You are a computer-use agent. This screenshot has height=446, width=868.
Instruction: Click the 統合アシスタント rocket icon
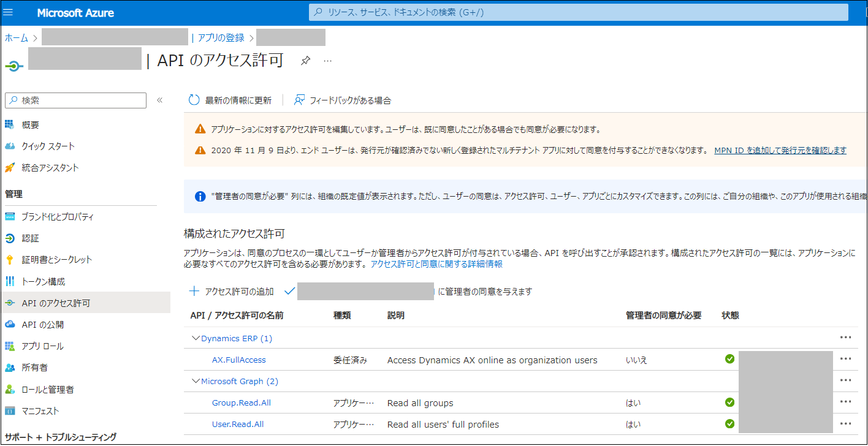click(x=10, y=168)
